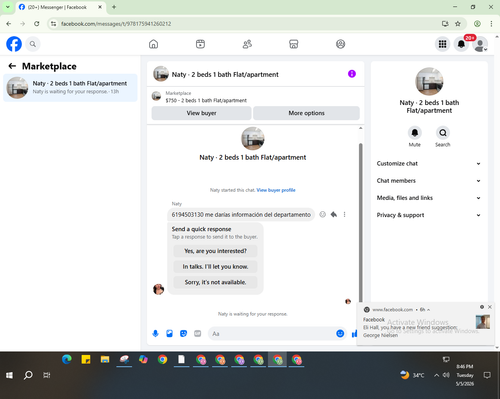Close the Messenger Facebook tab

click(x=100, y=7)
